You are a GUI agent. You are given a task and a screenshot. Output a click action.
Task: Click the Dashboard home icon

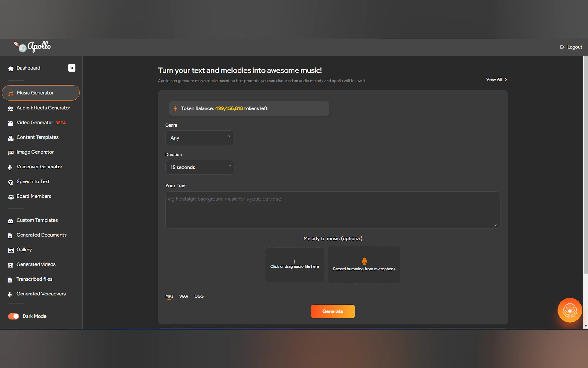[x=11, y=69]
